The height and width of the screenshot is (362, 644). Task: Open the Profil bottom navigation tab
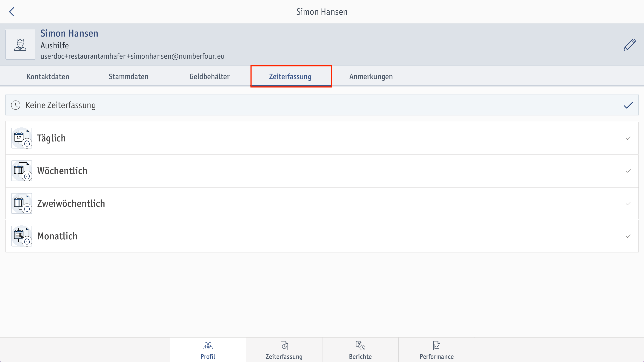[x=208, y=350]
